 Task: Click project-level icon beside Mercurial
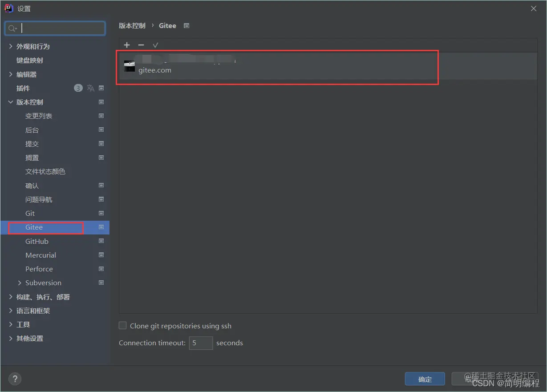pyautogui.click(x=101, y=255)
